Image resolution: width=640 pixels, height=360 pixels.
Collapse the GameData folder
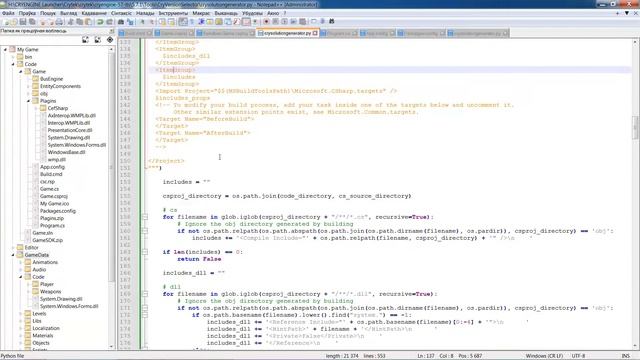13,255
